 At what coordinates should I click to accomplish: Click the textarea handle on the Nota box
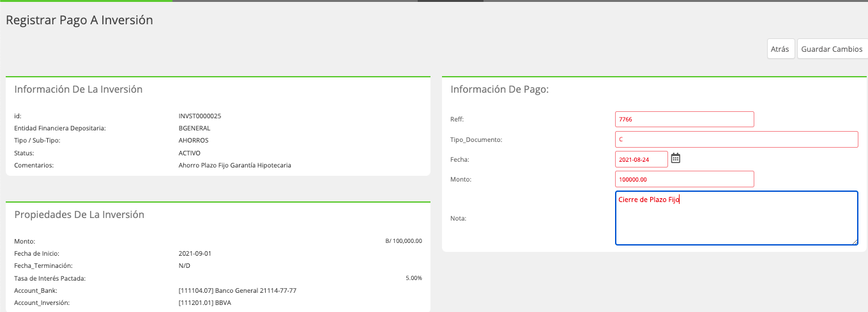[855, 241]
